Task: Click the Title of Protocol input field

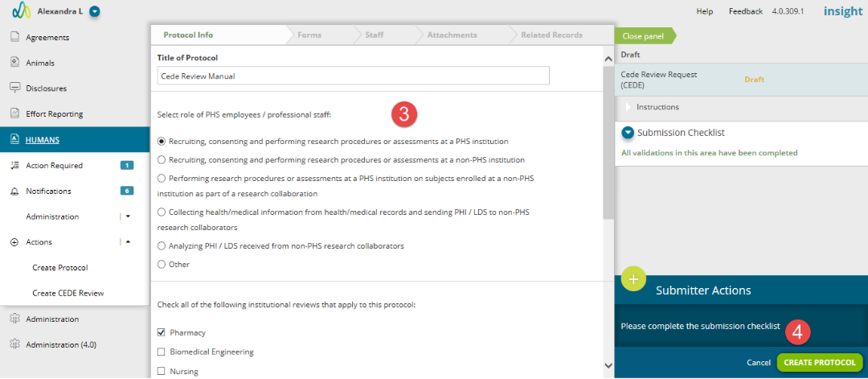Action: tap(353, 76)
